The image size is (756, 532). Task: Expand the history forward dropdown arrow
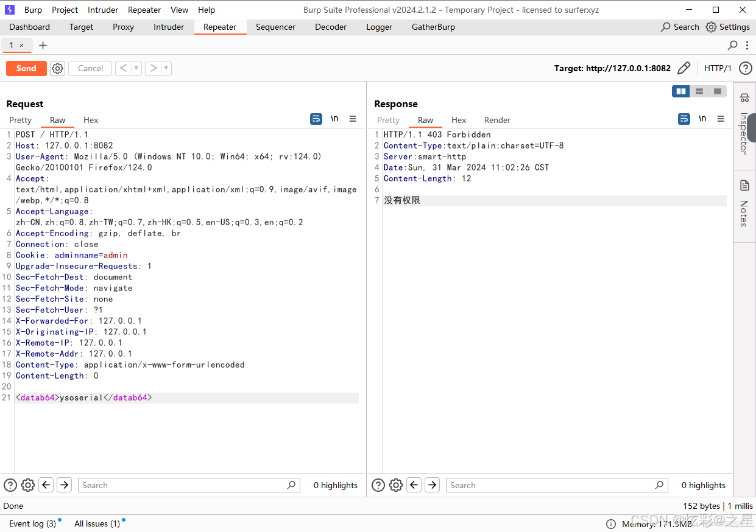coord(166,69)
